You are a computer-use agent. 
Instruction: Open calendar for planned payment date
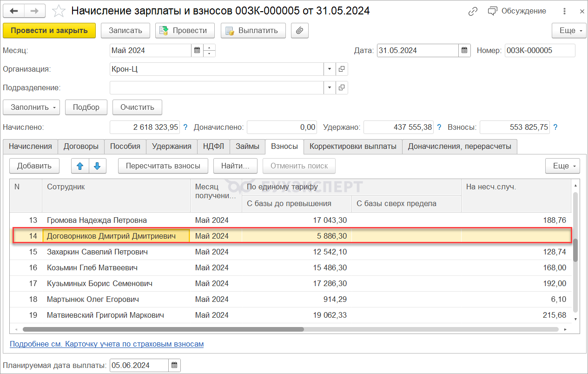tap(174, 365)
